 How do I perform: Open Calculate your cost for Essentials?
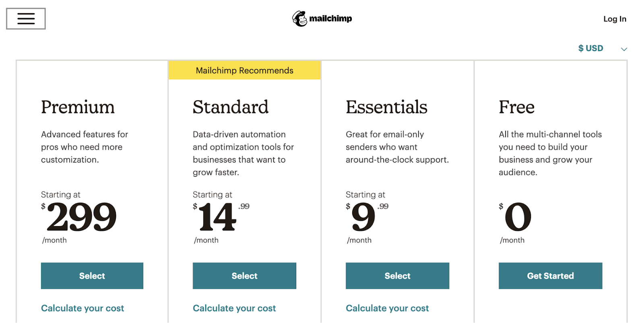(387, 308)
